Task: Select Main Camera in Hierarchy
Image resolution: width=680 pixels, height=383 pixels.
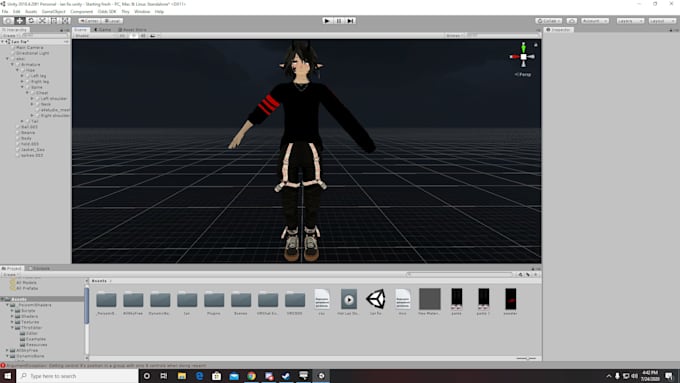Action: click(29, 47)
